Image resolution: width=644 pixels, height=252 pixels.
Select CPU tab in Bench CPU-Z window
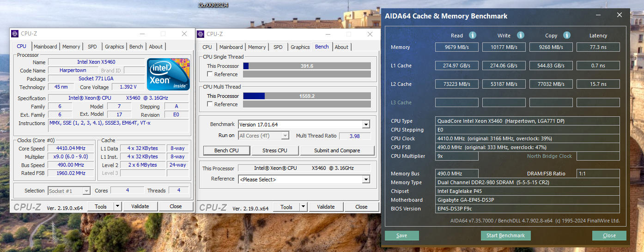(207, 47)
